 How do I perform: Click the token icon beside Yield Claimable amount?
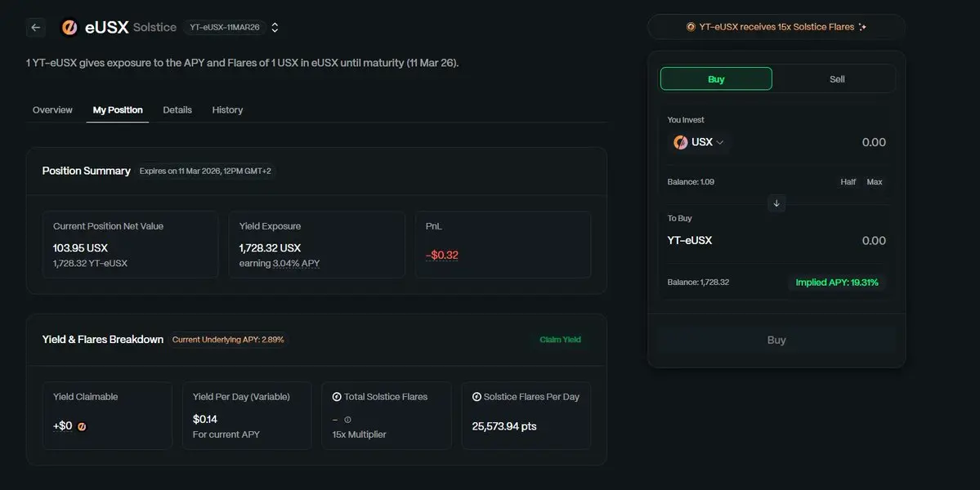(82, 426)
